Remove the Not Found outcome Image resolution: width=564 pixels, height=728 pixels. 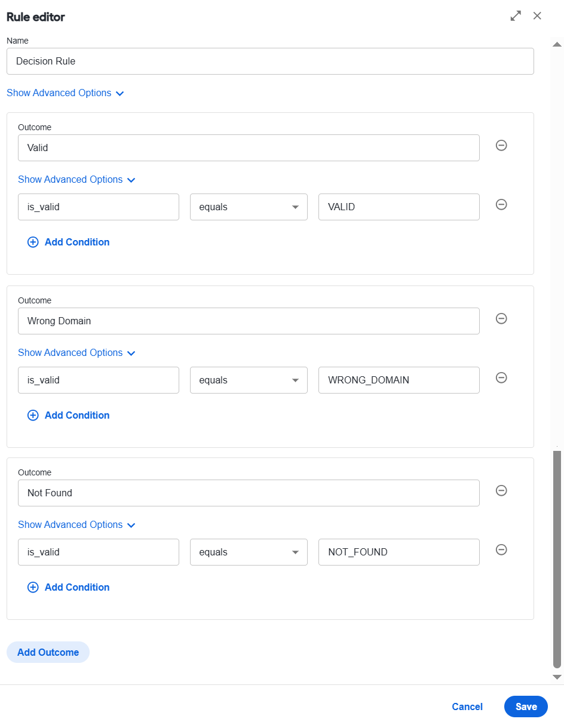pos(502,490)
